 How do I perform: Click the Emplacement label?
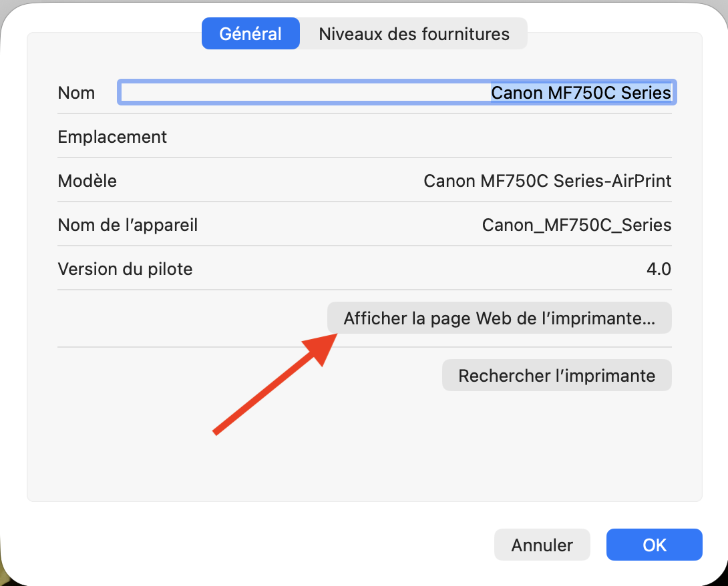pyautogui.click(x=112, y=137)
